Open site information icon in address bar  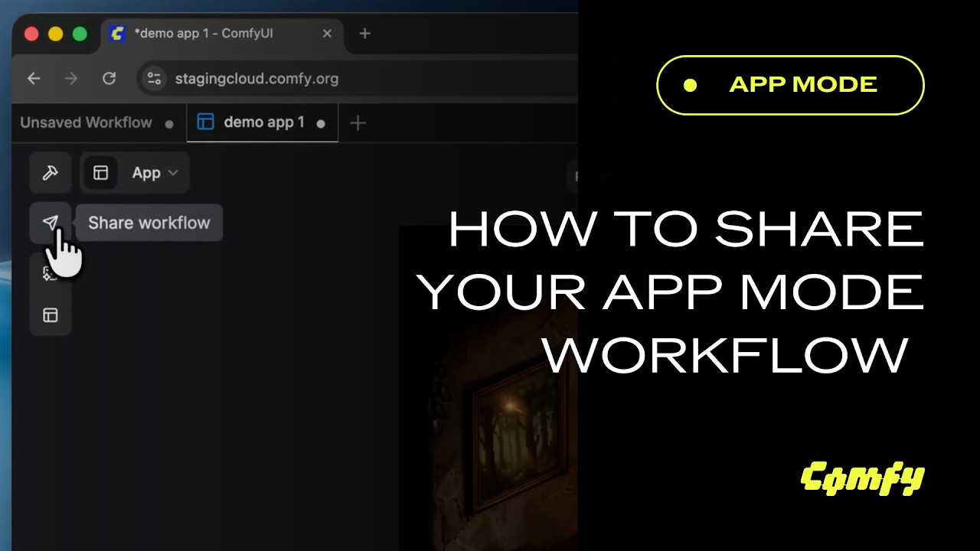tap(155, 79)
